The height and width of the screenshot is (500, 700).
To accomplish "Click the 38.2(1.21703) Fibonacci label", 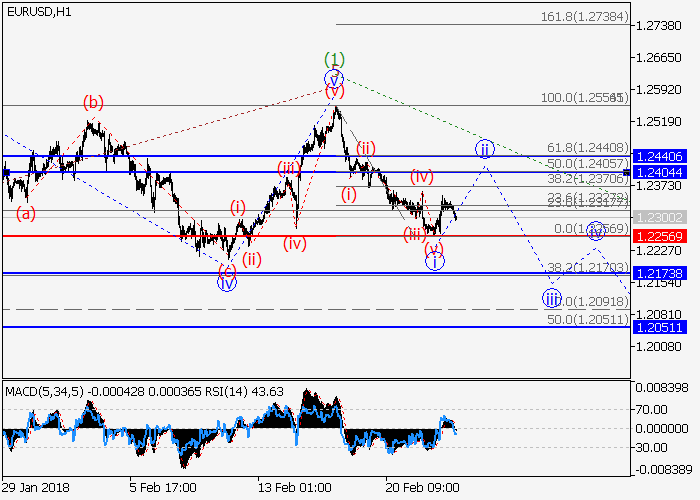I will tap(588, 267).
